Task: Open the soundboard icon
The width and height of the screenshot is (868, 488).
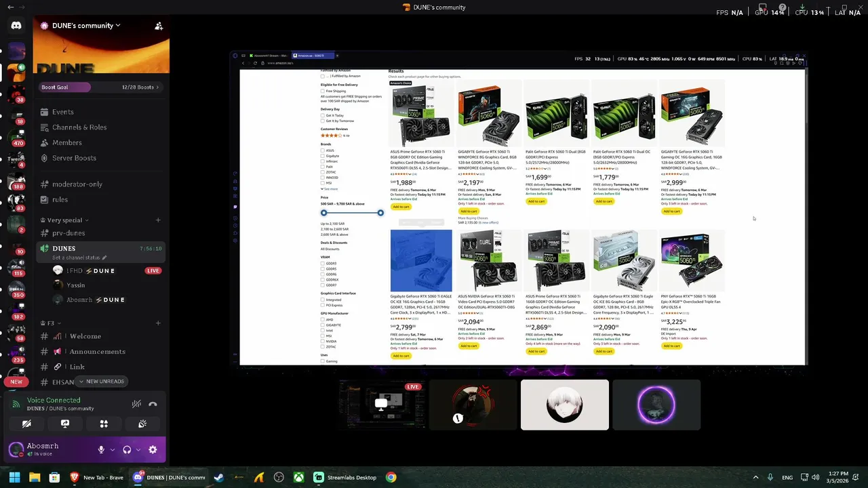Action: tap(142, 424)
